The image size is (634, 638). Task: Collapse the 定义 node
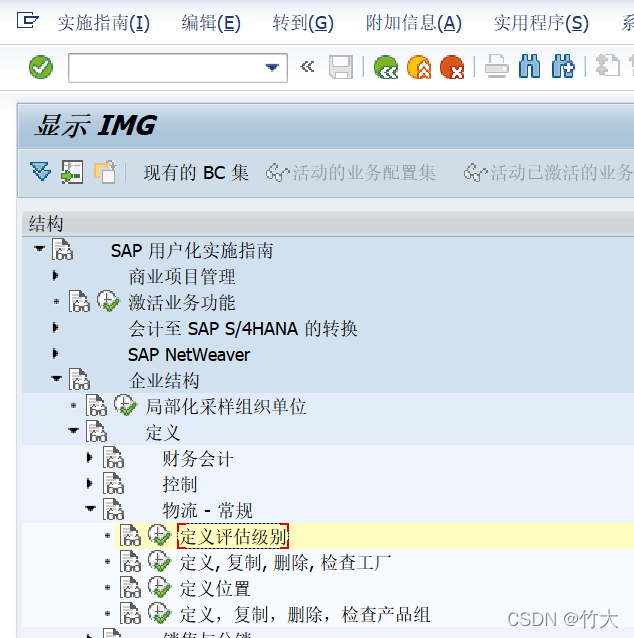point(74,431)
